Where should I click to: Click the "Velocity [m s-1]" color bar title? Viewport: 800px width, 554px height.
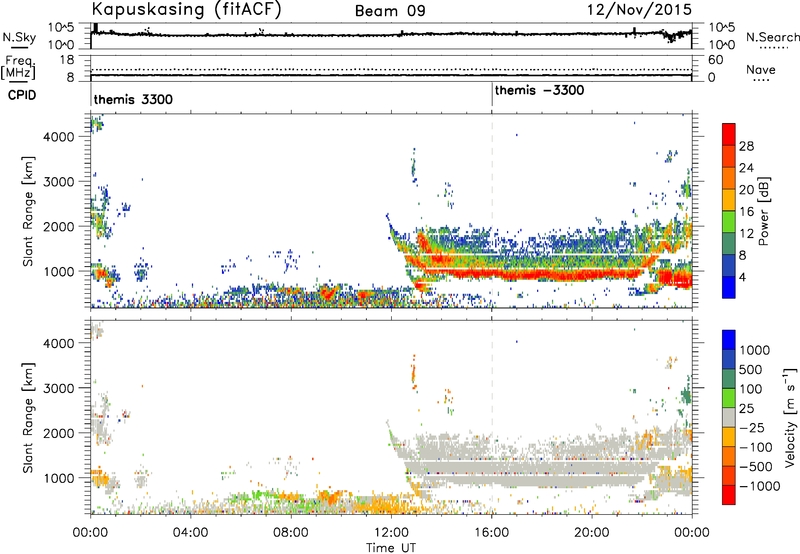pyautogui.click(x=790, y=417)
